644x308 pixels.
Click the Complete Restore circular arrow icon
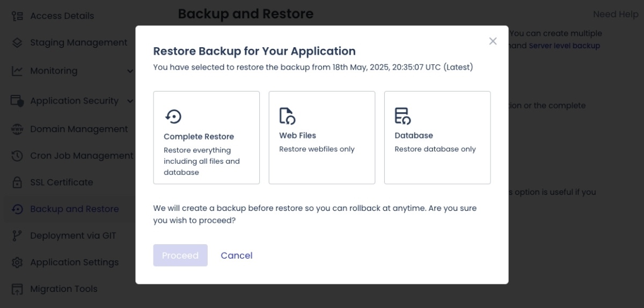point(173,116)
